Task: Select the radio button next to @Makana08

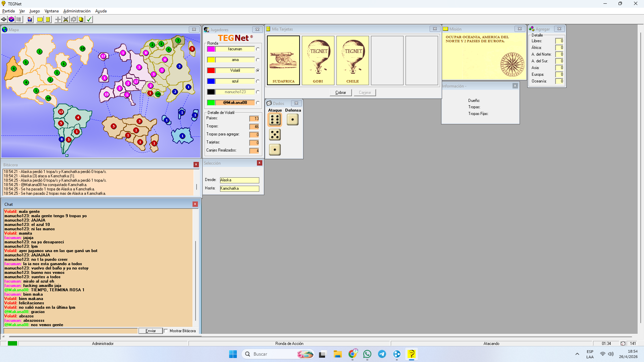Action: [258, 103]
